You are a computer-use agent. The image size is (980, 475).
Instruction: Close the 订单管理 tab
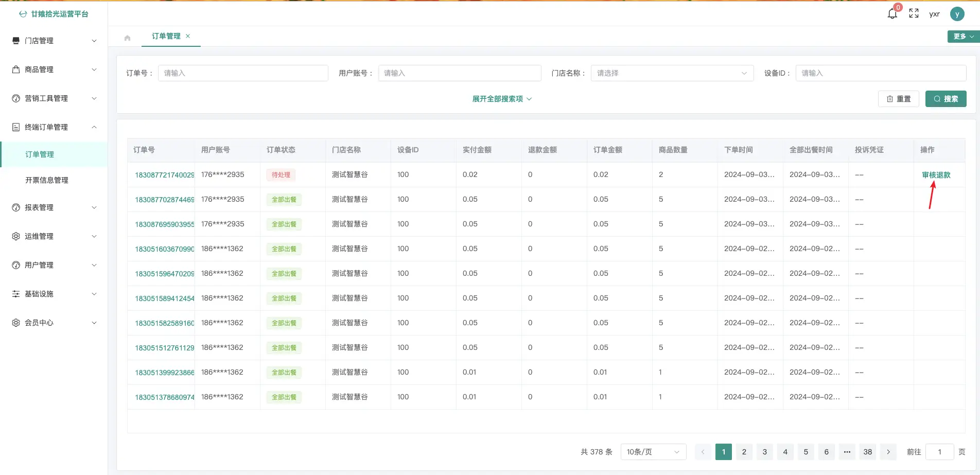click(188, 36)
